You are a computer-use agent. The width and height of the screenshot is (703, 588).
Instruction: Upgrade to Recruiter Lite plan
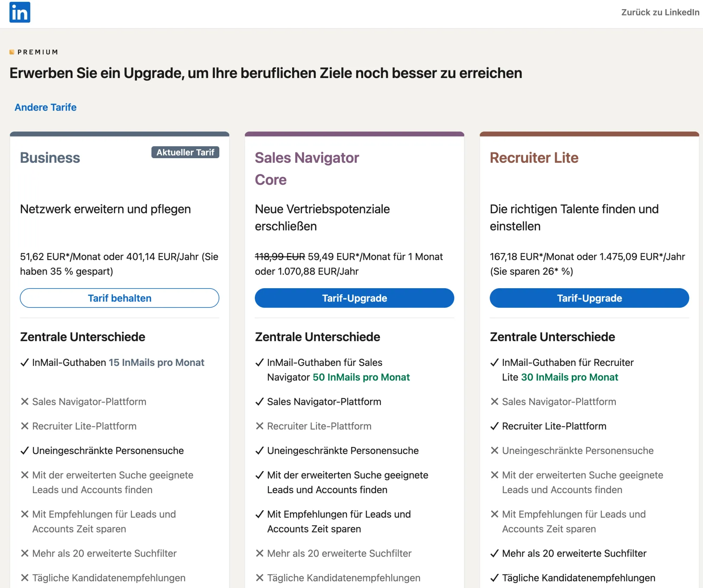[x=589, y=298]
